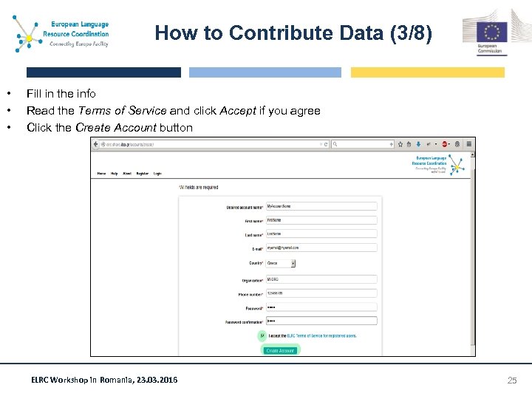This screenshot has width=532, height=399.
Task: Open the Help menu item
Action: tap(115, 174)
